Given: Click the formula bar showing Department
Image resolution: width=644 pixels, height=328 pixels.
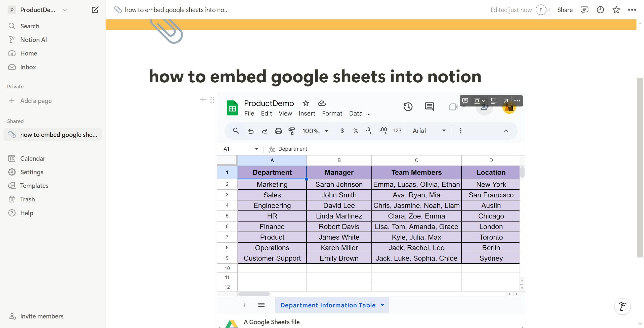Looking at the screenshot, I should click(x=400, y=149).
